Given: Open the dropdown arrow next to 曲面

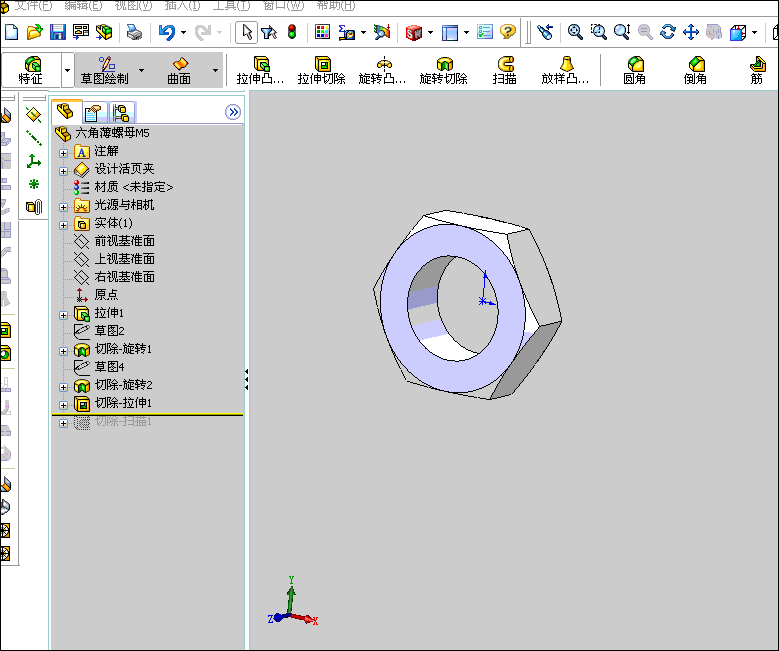Looking at the screenshot, I should pyautogui.click(x=215, y=71).
